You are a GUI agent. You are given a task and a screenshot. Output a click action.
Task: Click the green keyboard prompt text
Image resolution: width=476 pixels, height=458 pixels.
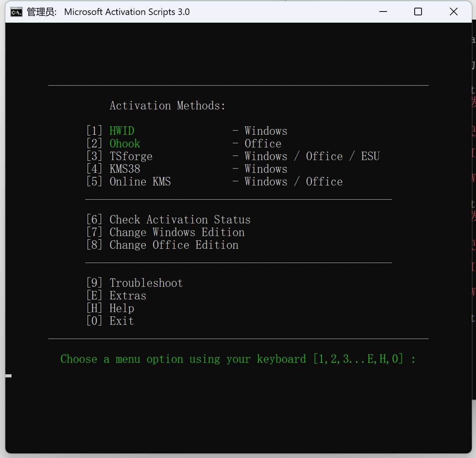tap(237, 359)
